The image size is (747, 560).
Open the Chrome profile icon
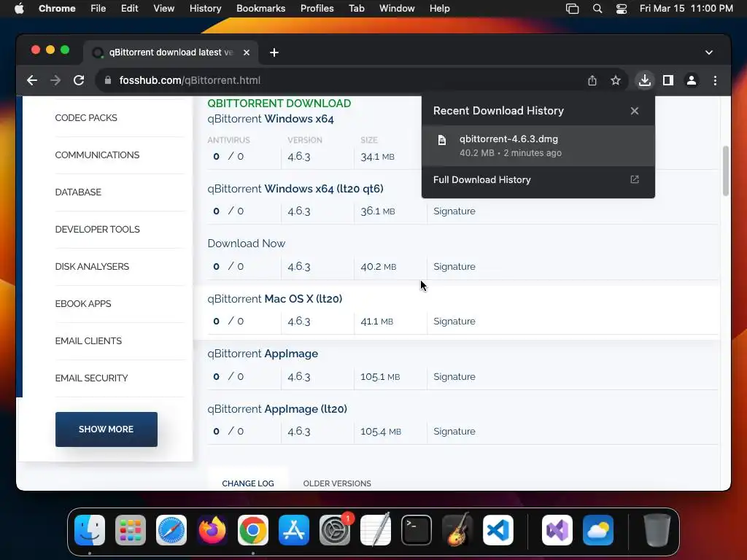[x=692, y=80]
